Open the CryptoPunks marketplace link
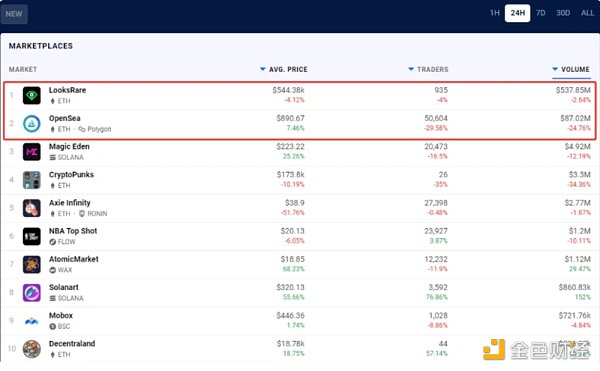The height and width of the screenshot is (371, 600). (x=71, y=174)
